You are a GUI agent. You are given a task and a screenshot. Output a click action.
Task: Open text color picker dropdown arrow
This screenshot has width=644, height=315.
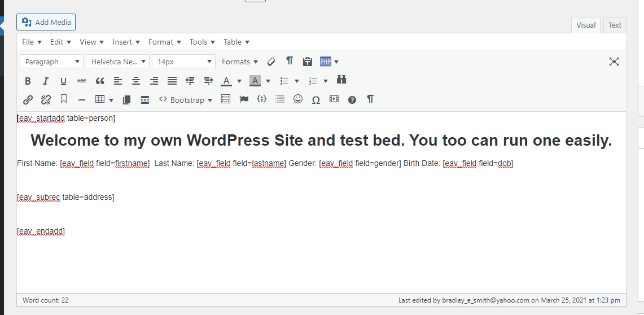pyautogui.click(x=239, y=81)
